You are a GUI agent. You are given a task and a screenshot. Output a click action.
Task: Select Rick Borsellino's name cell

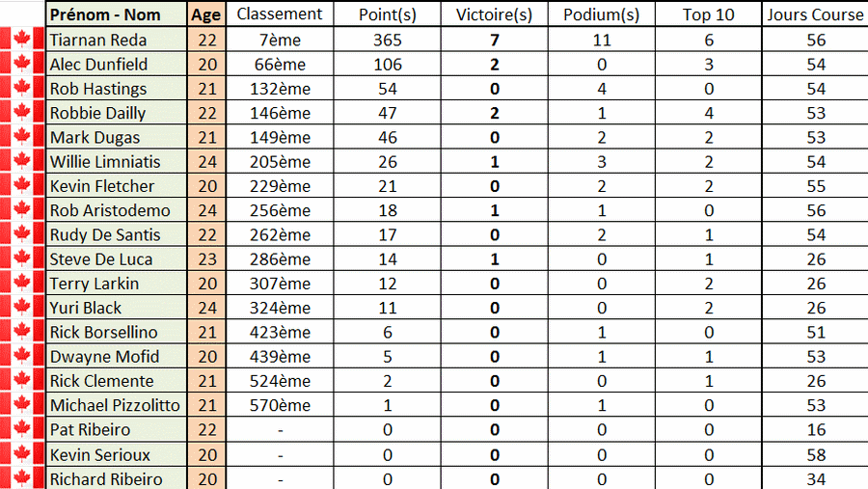pos(117,332)
